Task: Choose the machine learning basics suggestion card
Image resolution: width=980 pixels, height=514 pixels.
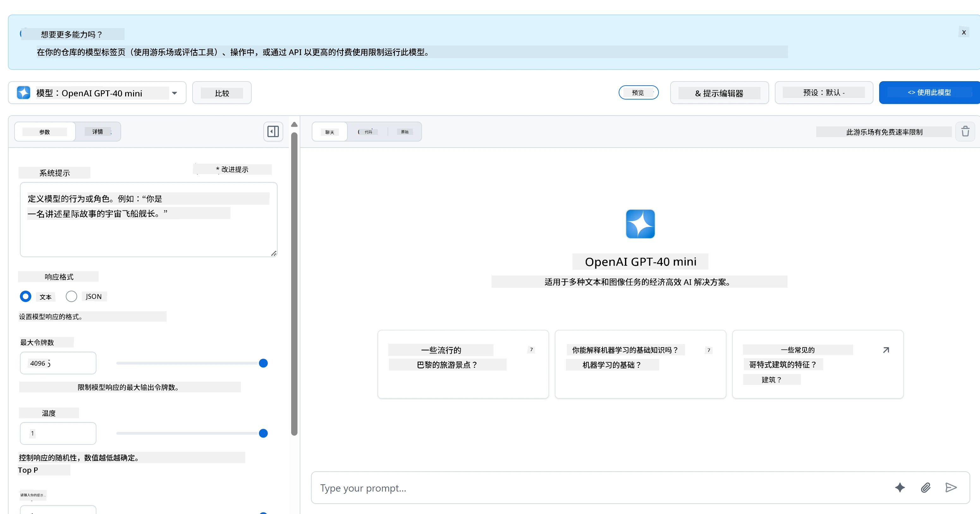Action: (x=640, y=364)
